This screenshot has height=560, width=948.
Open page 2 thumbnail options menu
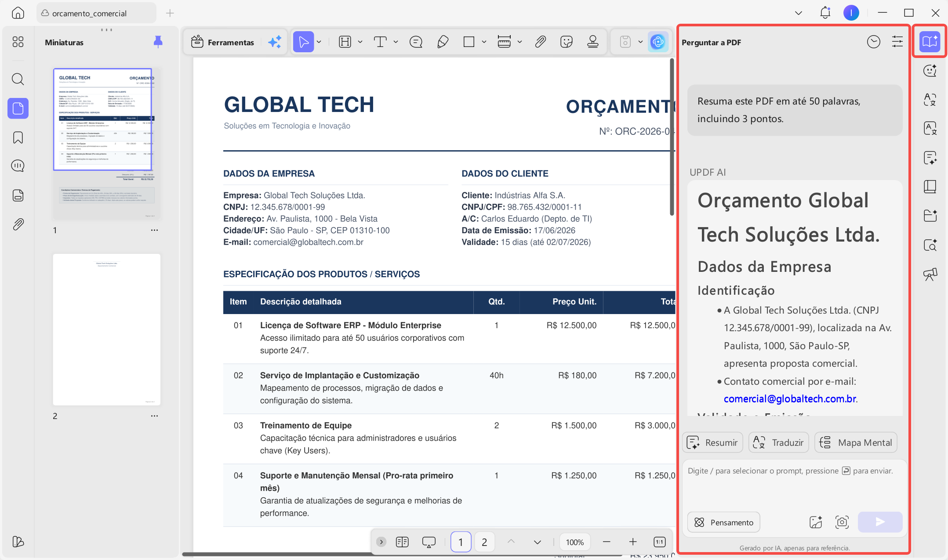point(154,416)
